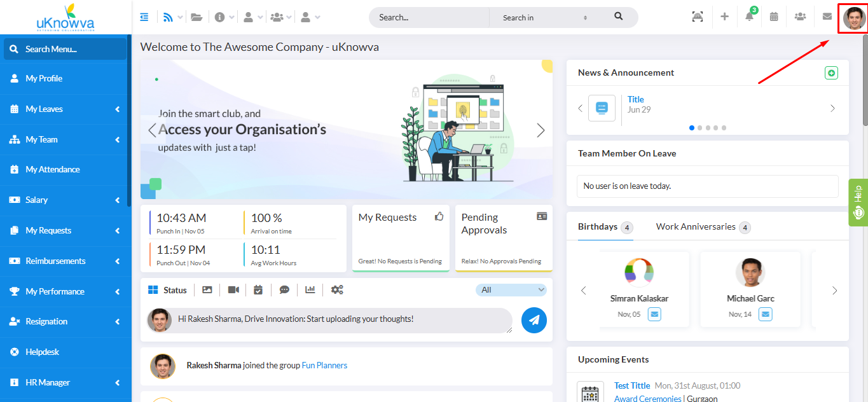868x402 pixels.
Task: Select the video camera icon in the status bar
Action: pyautogui.click(x=233, y=289)
